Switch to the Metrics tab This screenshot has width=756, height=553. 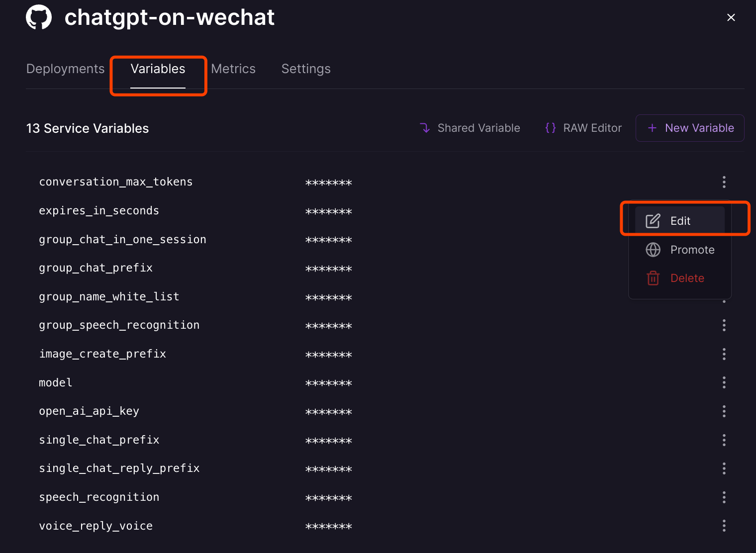coord(233,69)
